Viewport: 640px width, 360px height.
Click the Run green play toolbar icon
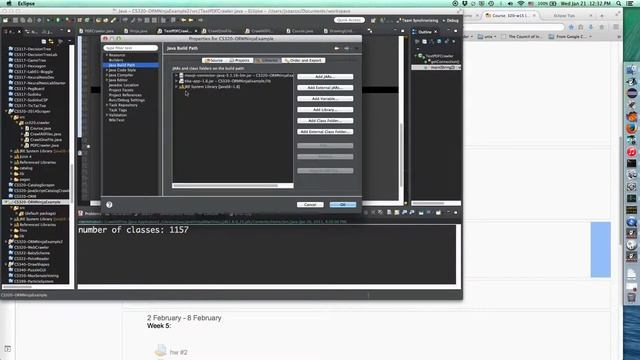(x=58, y=20)
